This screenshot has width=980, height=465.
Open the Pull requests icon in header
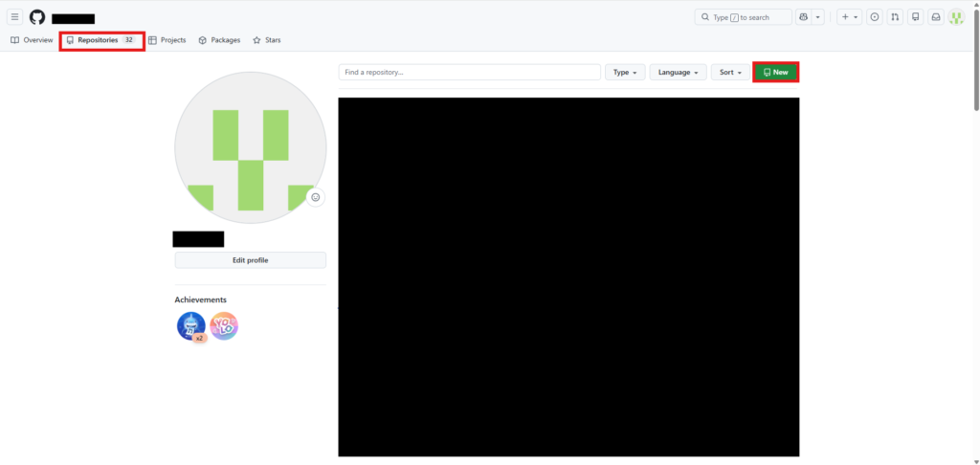click(x=895, y=17)
